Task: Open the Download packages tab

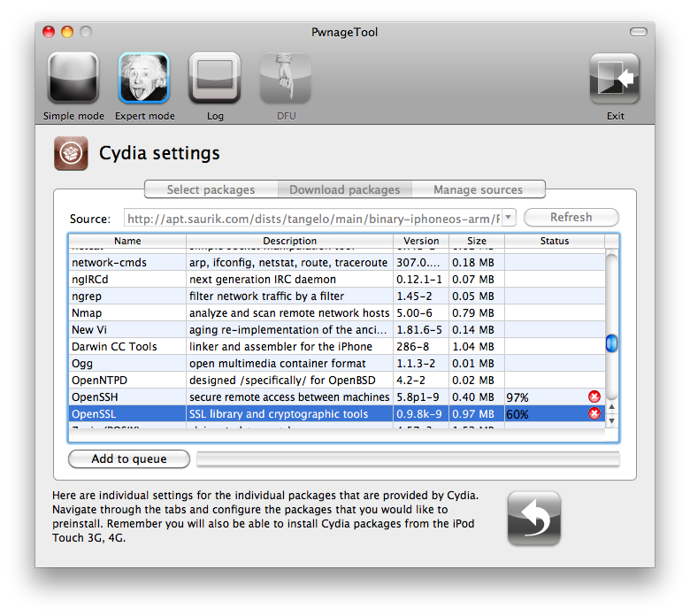Action: pos(344,189)
